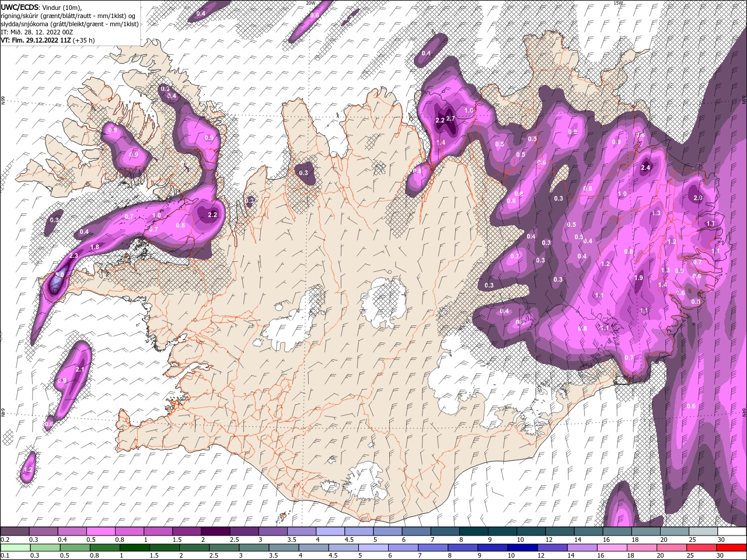Click the "2.7" precipitation value on the map
747x560 pixels.
(451, 119)
